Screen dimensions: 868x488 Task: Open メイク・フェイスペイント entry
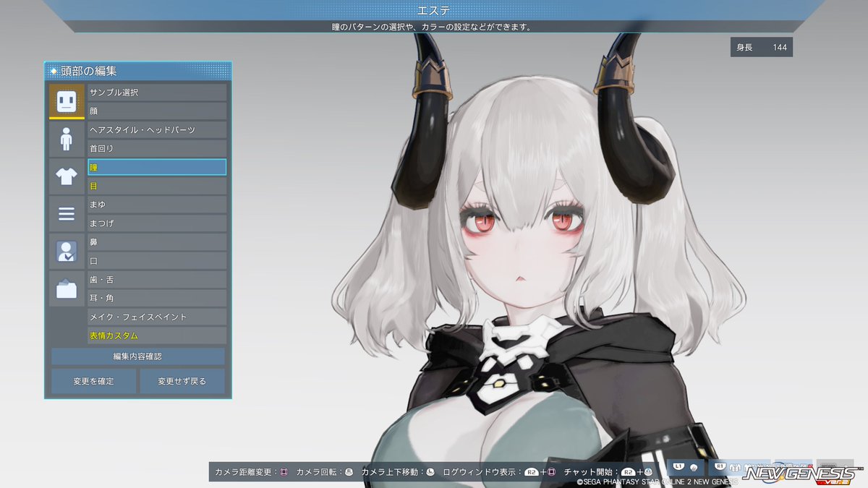pos(157,317)
